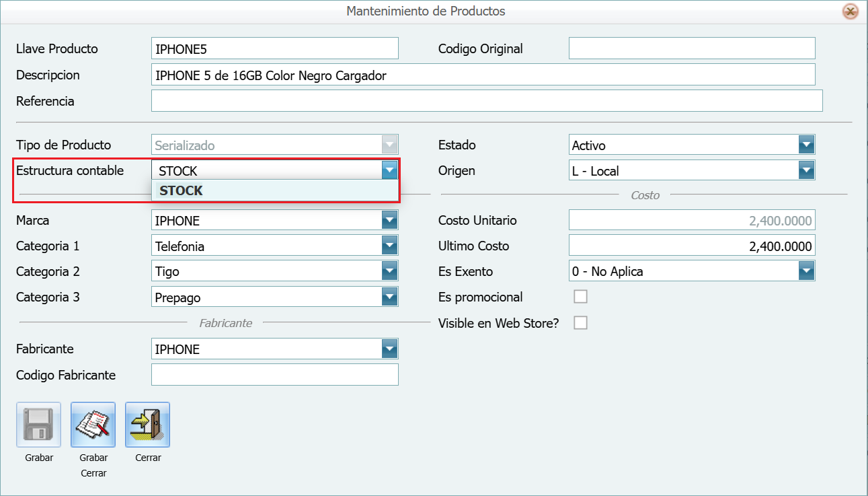868x496 pixels.
Task: Open the Es Exento dropdown
Action: coord(806,271)
